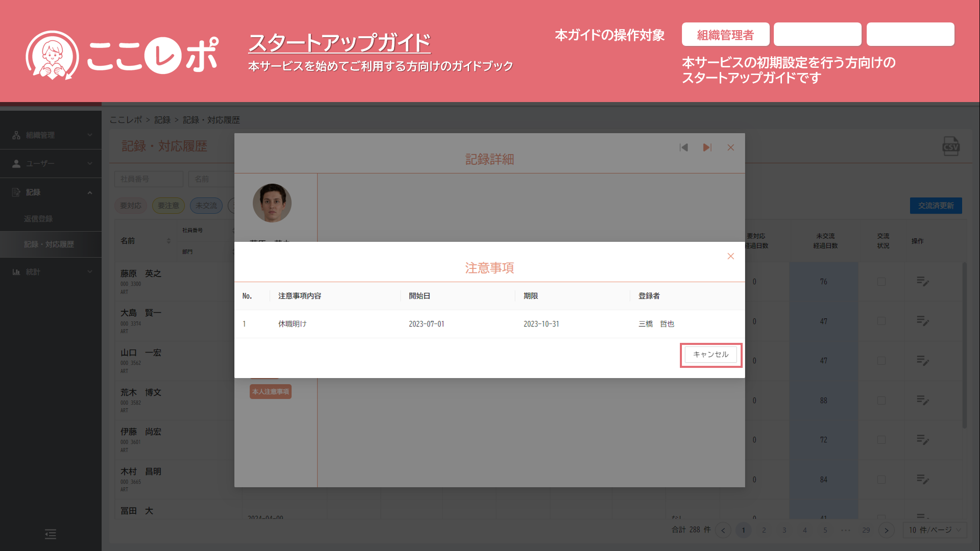Click the 社員番号 search field
The height and width of the screenshot is (551, 980).
pyautogui.click(x=149, y=179)
